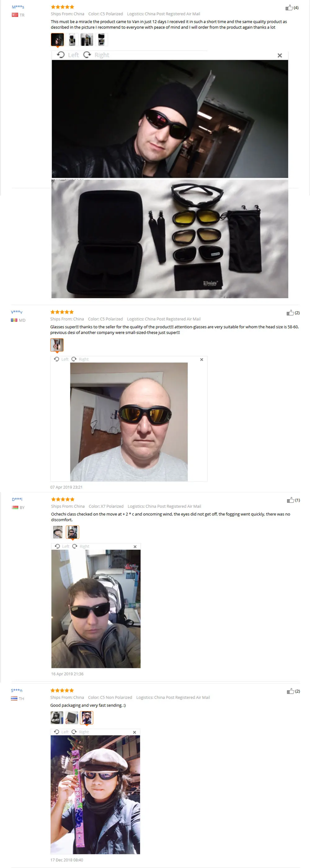Close the enlarged photo in V***v review

[202, 360]
